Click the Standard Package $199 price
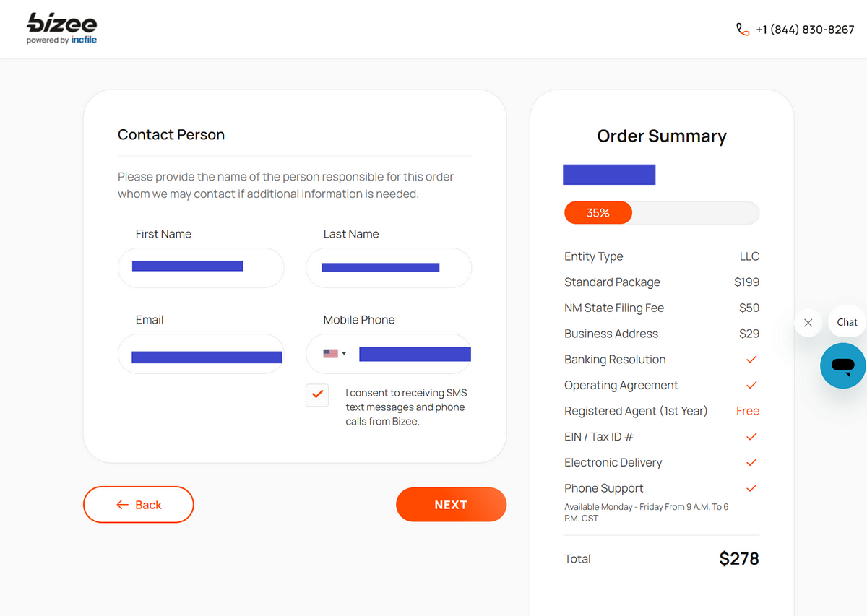The image size is (867, 616). click(x=746, y=282)
